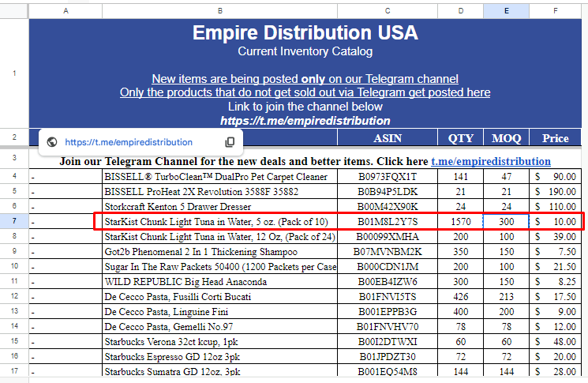
Task: Select row 4 header
Action: point(14,176)
